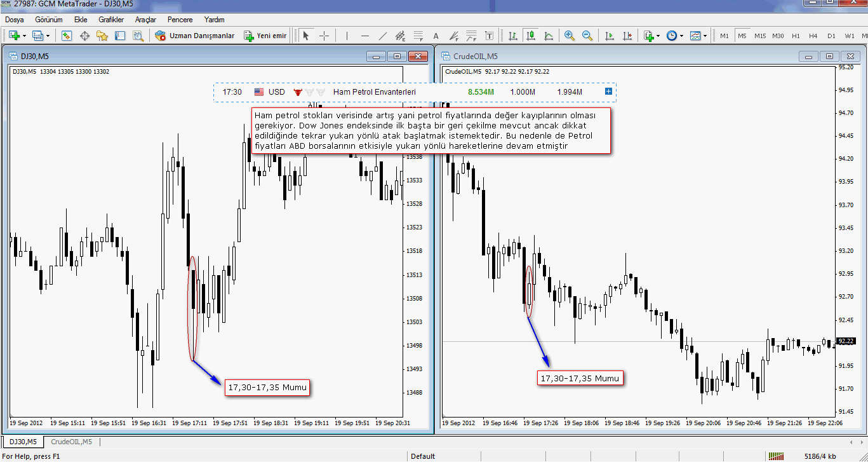868x462 pixels.
Task: Select the horizontal line drawing tool
Action: pyautogui.click(x=364, y=36)
